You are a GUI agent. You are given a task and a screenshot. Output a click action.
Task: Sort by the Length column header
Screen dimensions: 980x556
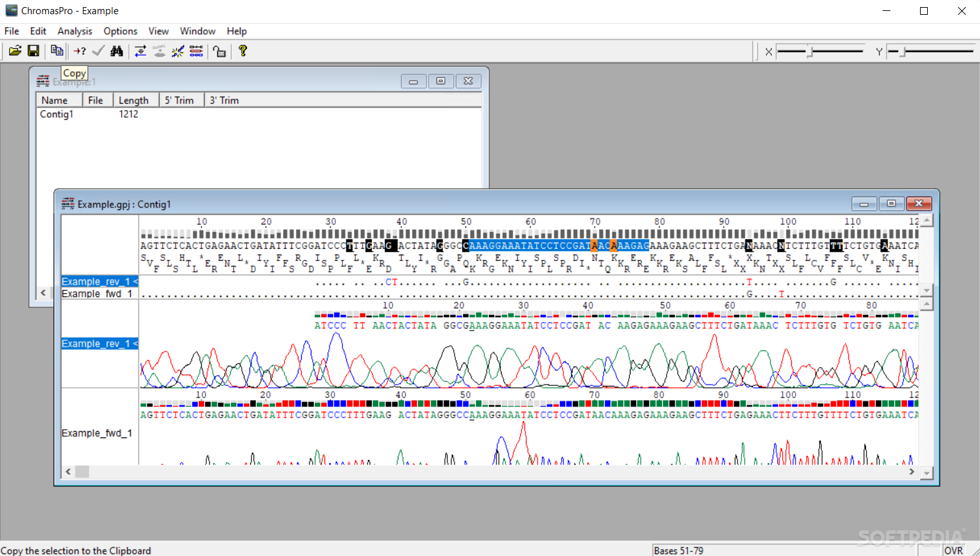[x=136, y=100]
